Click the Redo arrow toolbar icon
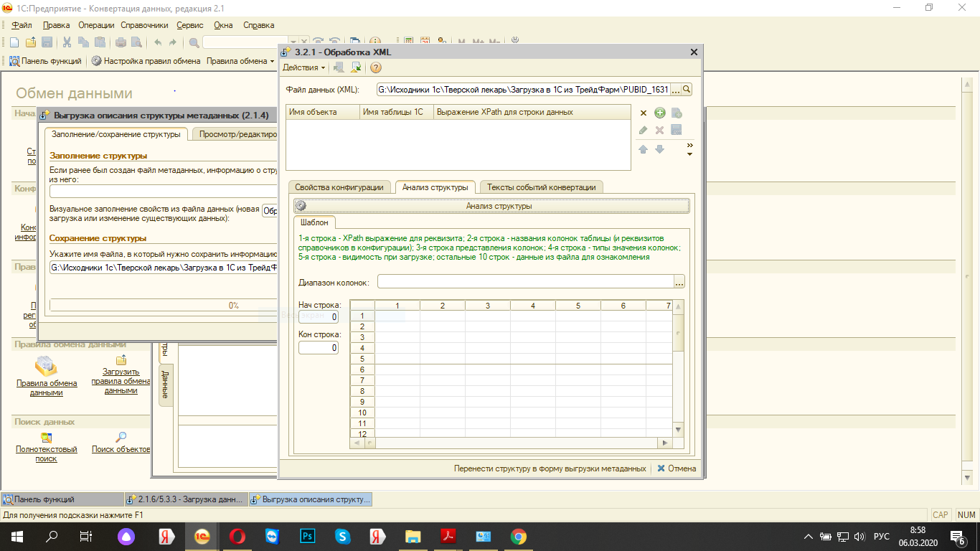The width and height of the screenshot is (980, 551). pos(174,42)
